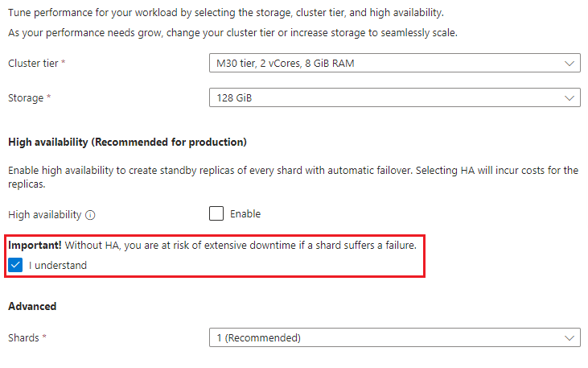Click the High availability info icon
Viewport: 588px width, 368px height.
coord(91,215)
